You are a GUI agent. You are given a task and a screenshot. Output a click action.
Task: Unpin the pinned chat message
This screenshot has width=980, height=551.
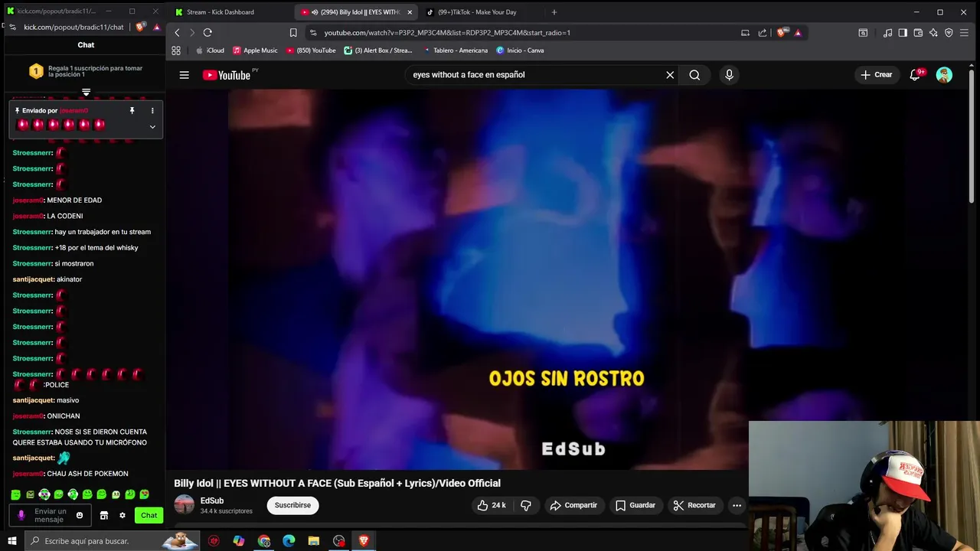coord(132,111)
